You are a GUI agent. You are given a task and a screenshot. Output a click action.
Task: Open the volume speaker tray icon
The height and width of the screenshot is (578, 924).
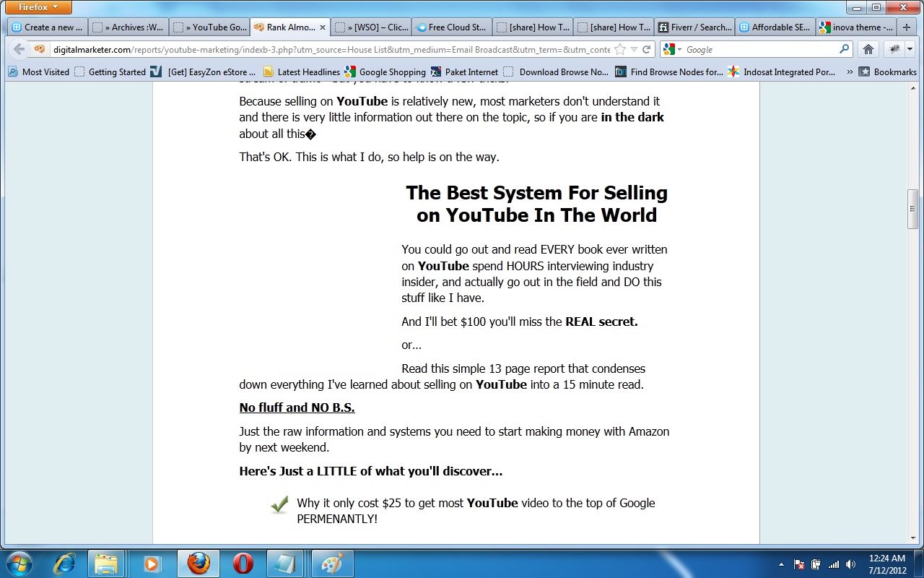tap(850, 564)
